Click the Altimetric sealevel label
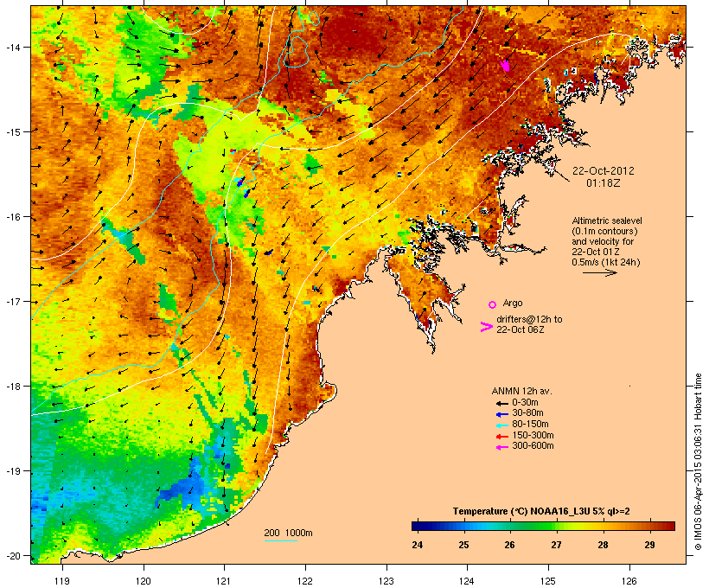The width and height of the screenshot is (709, 588). tap(607, 220)
